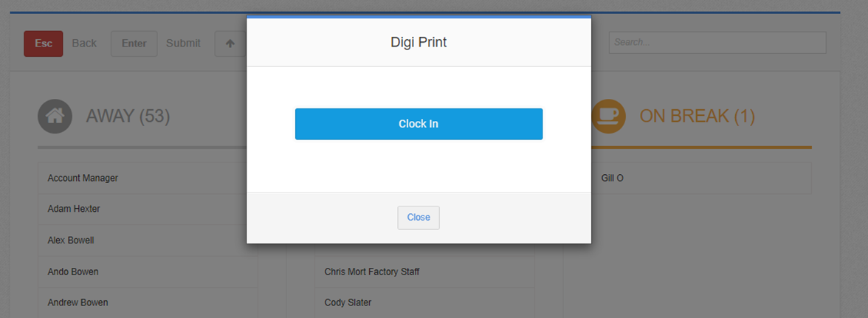Focus the Search input field

(x=717, y=43)
